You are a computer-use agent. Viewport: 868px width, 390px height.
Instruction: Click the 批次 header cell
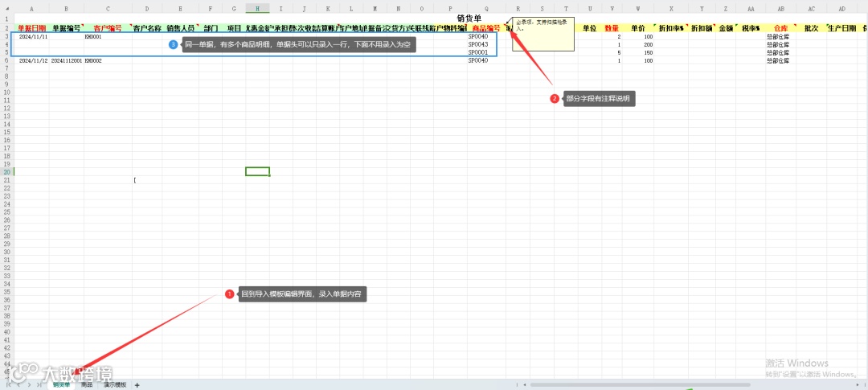(812, 27)
